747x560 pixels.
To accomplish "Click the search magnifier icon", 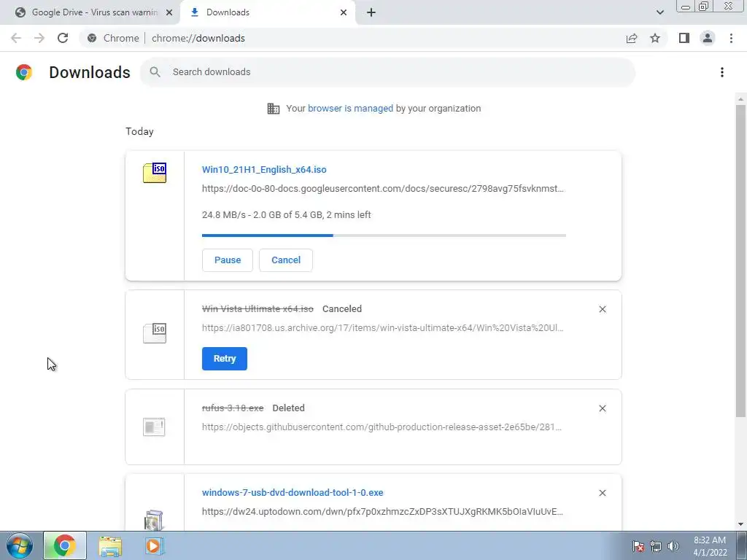I will [155, 72].
